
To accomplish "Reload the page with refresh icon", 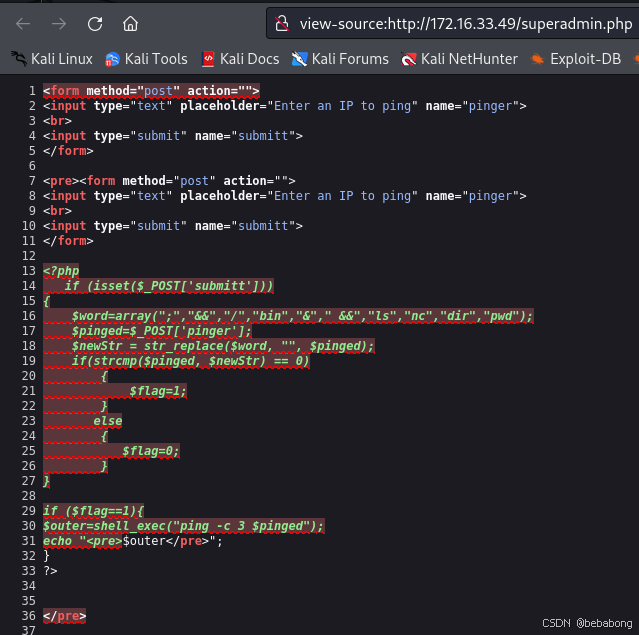I will [x=95, y=24].
